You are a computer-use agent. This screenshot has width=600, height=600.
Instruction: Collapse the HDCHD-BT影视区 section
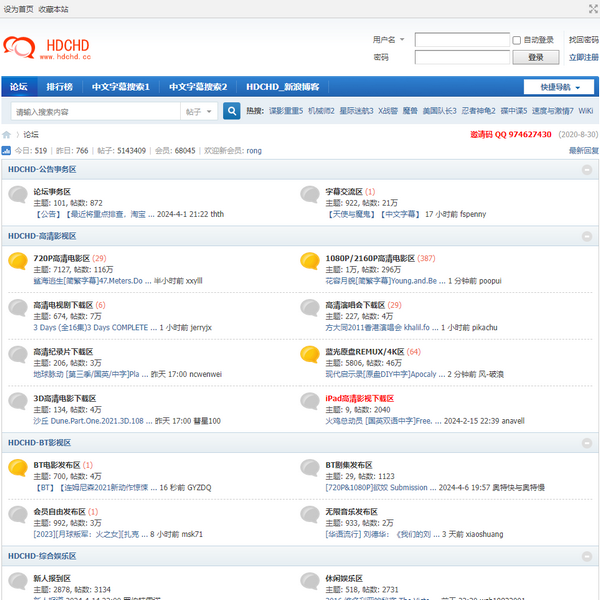pyautogui.click(x=587, y=443)
